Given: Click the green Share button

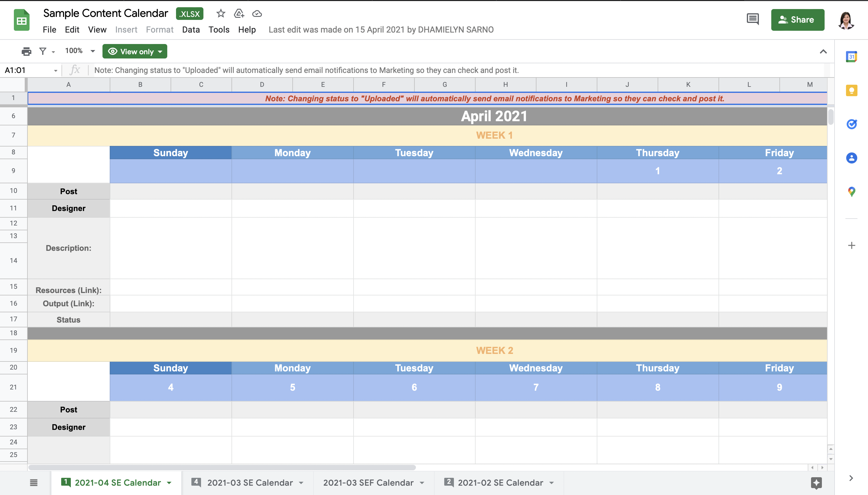Looking at the screenshot, I should point(797,20).
